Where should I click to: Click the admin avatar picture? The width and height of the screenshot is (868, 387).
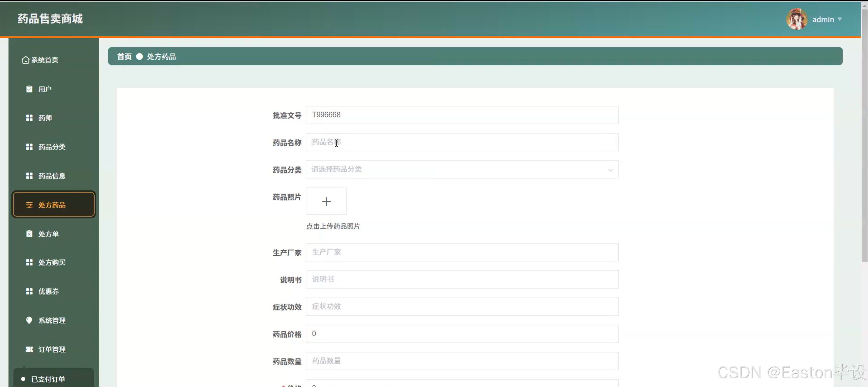click(797, 19)
